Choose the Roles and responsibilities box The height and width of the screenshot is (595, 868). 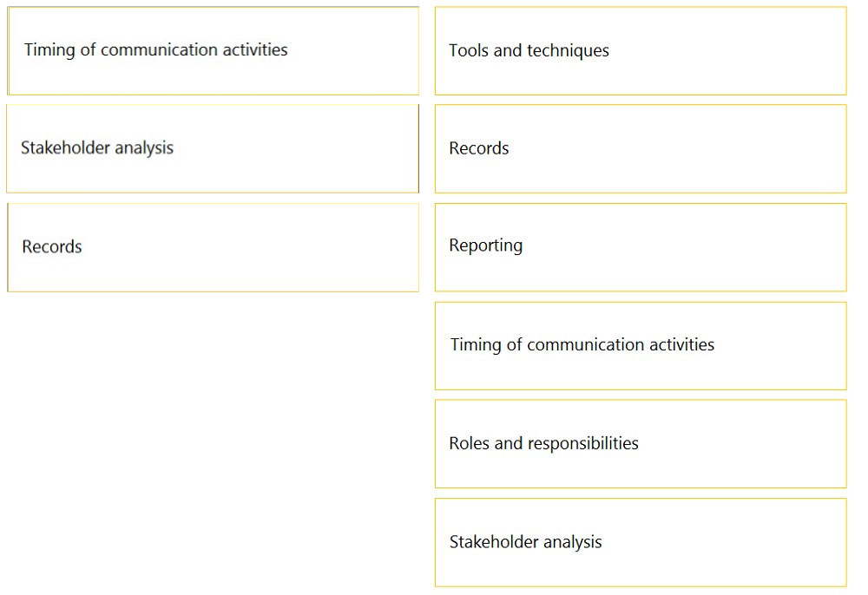[x=641, y=443]
